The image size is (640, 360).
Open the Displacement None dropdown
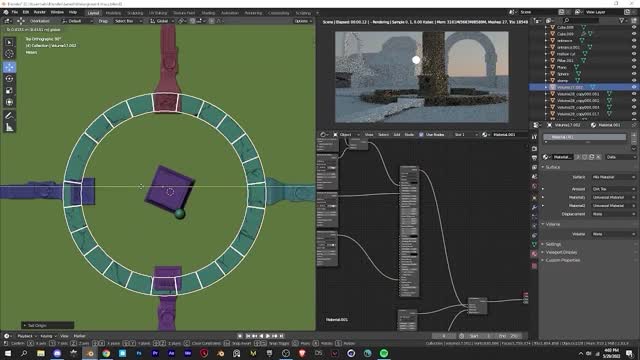[613, 214]
